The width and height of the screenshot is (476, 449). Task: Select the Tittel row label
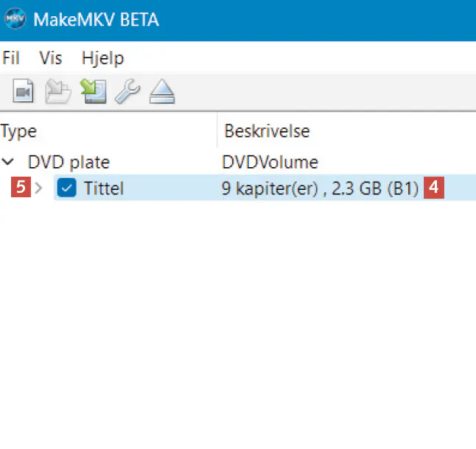point(103,188)
